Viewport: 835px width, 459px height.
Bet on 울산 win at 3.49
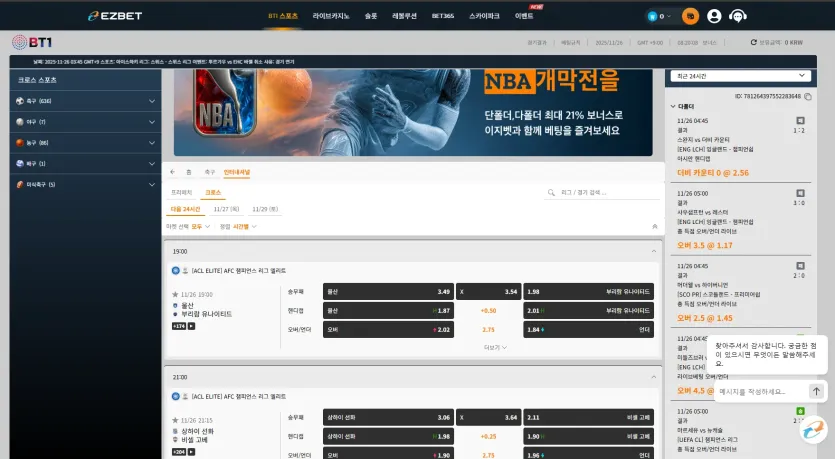point(388,292)
